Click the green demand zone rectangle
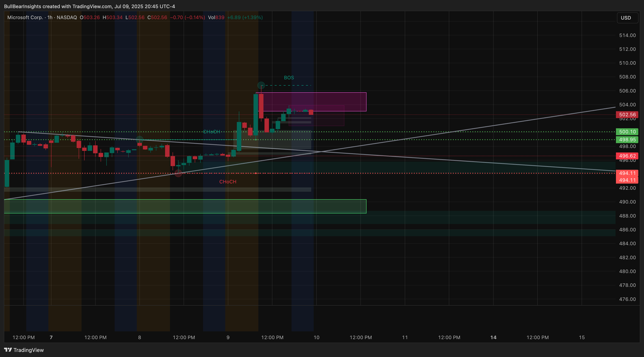This screenshot has width=644, height=357. [x=185, y=206]
